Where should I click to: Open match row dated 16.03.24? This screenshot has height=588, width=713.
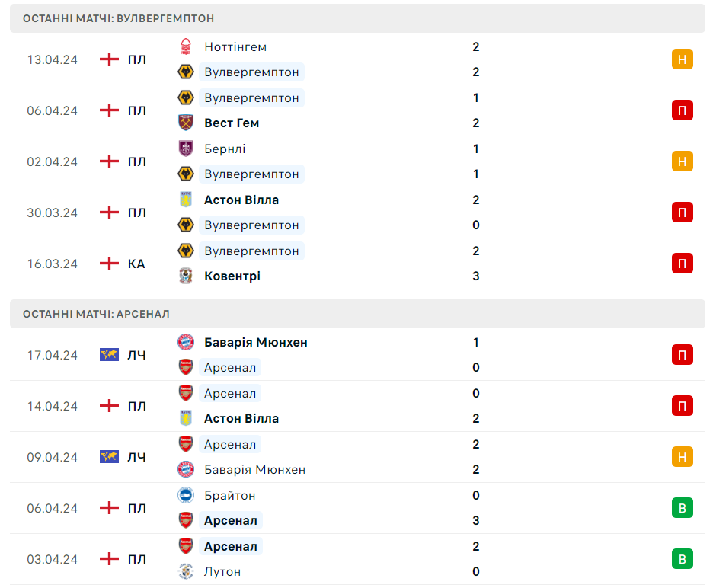click(357, 264)
